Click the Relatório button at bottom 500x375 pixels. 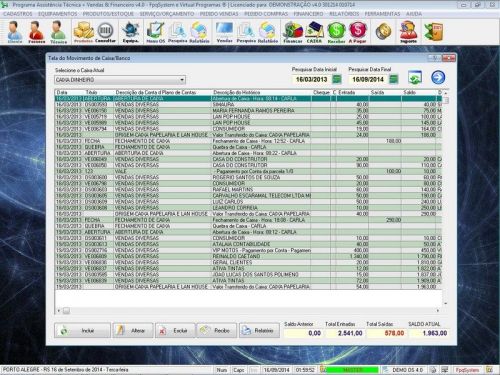[x=259, y=330]
